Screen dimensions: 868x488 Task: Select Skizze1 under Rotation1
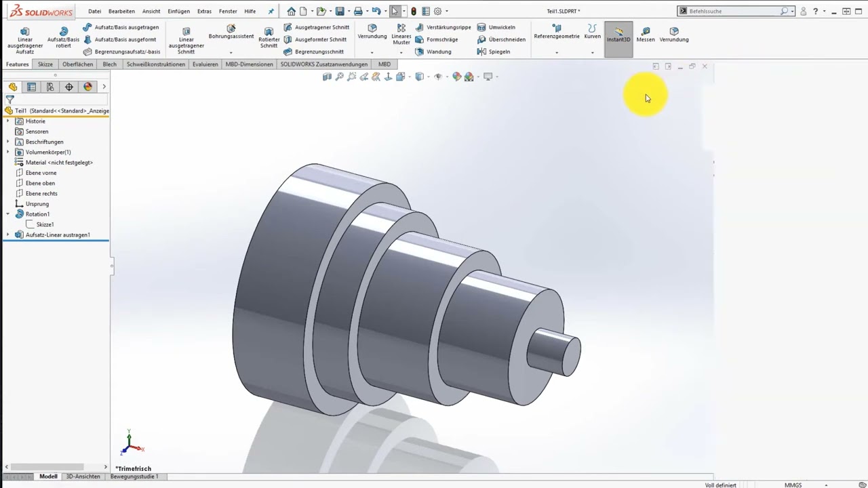click(45, 224)
